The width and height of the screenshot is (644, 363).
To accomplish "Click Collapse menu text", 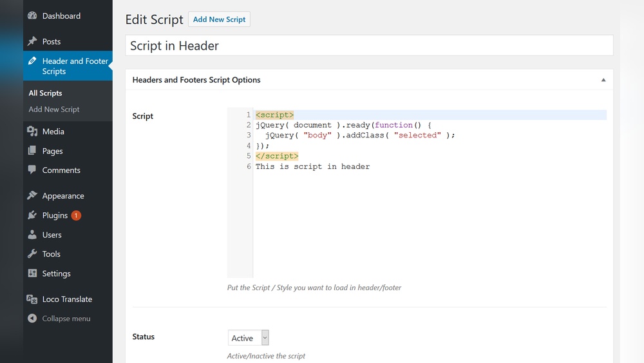I will point(66,319).
